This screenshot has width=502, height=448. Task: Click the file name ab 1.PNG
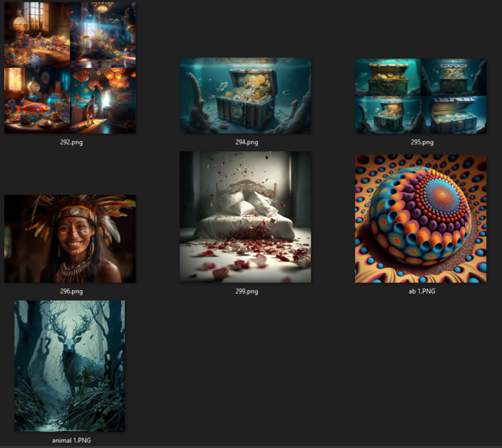[x=422, y=291]
